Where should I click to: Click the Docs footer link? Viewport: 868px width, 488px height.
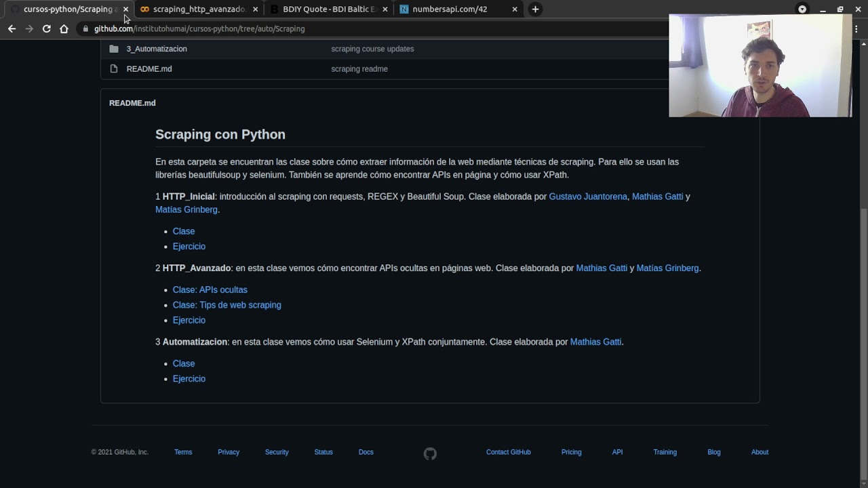point(366,452)
